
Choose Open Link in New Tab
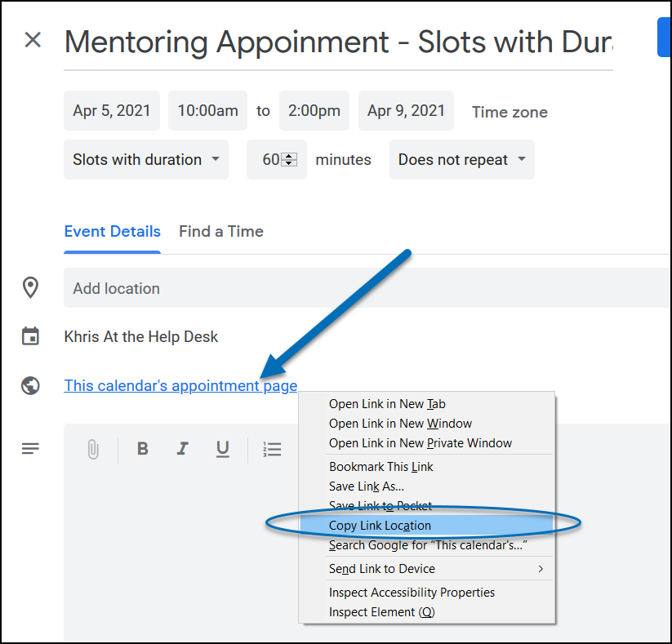point(387,404)
